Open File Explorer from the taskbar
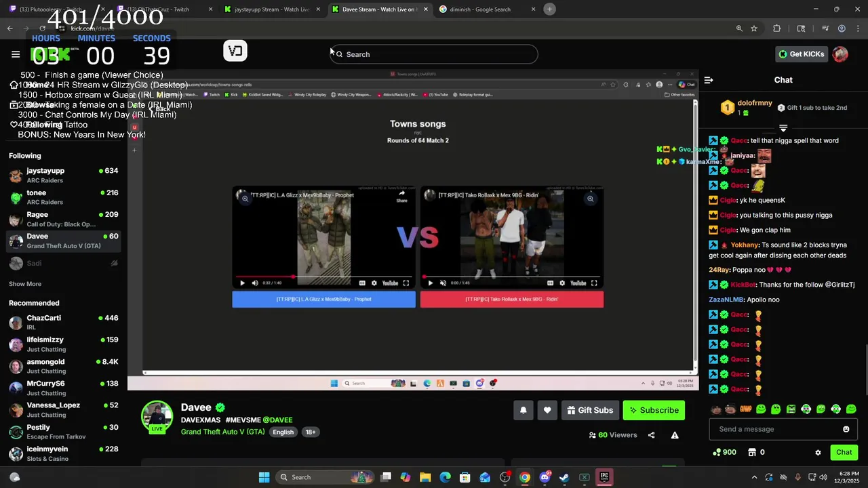Viewport: 868px width, 488px height. click(x=425, y=477)
